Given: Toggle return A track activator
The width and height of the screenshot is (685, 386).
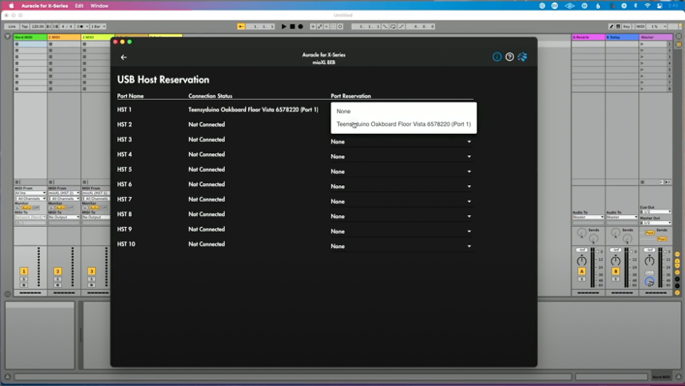Looking at the screenshot, I should (x=581, y=271).
